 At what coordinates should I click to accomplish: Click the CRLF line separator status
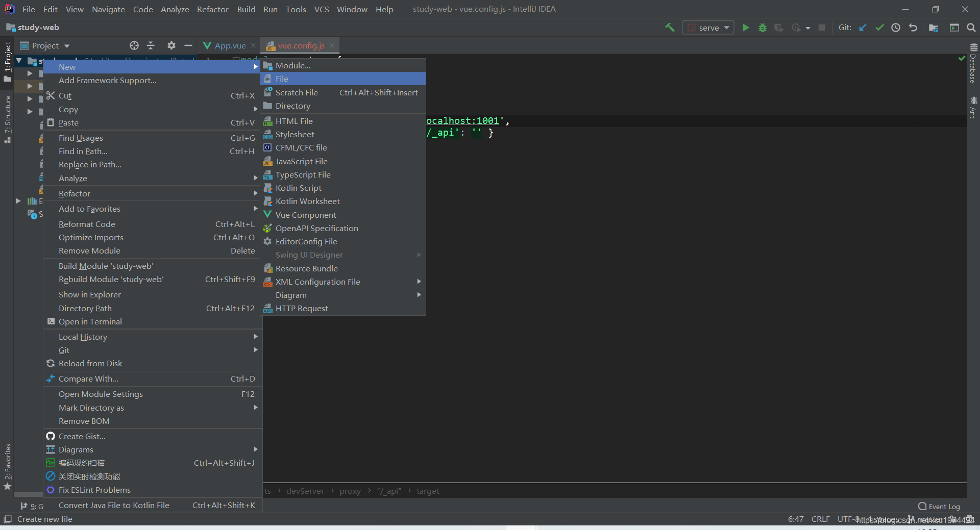(820, 519)
